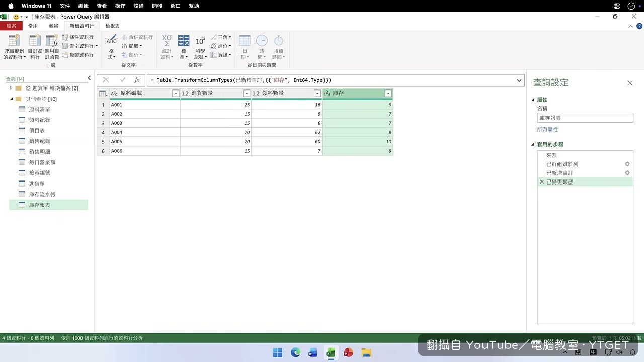Open the 標準 arithmetic operations menu
The image size is (644, 362).
[184, 47]
